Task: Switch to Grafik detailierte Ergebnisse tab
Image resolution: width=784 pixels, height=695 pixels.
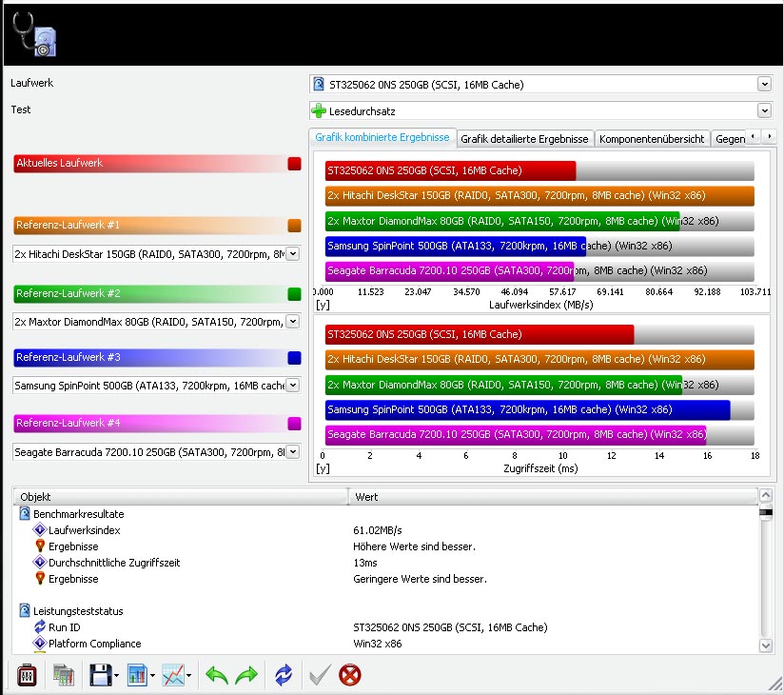Action: 524,139
